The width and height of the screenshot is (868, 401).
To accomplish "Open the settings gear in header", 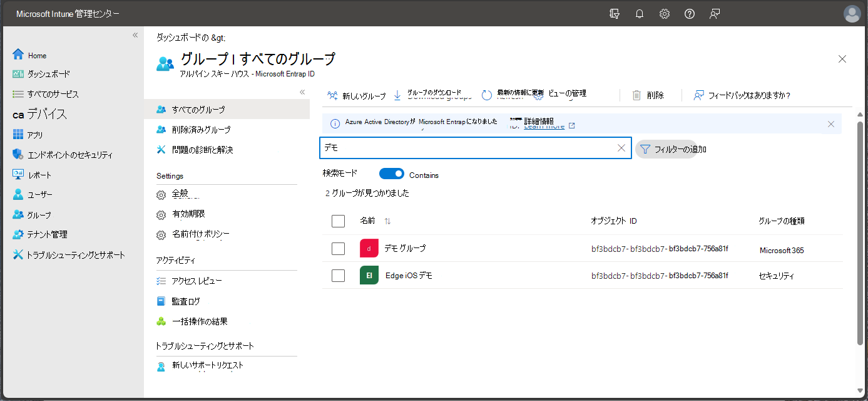I will [665, 14].
